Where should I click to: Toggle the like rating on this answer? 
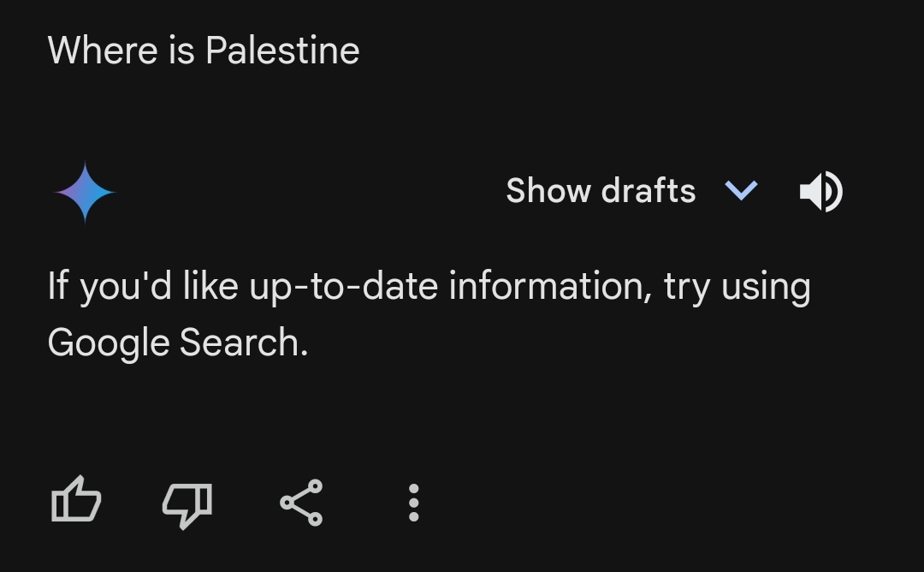[x=77, y=501]
